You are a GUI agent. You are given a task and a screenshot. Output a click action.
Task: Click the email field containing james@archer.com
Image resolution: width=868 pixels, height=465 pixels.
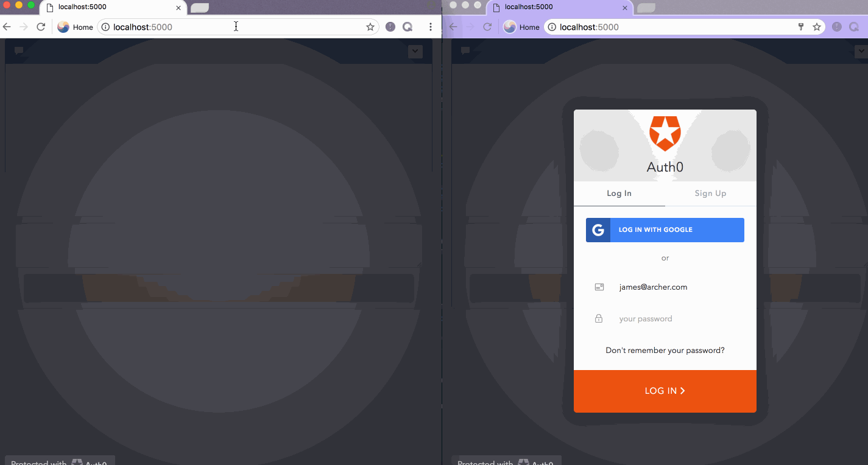point(665,287)
